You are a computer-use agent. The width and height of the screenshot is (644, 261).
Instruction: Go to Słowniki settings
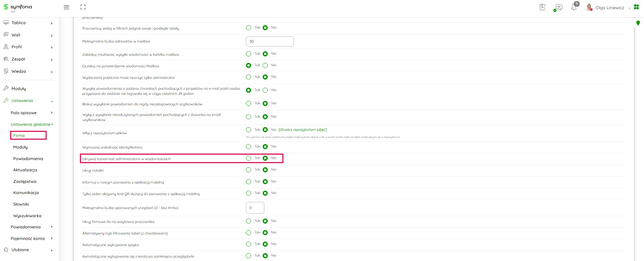click(x=21, y=204)
